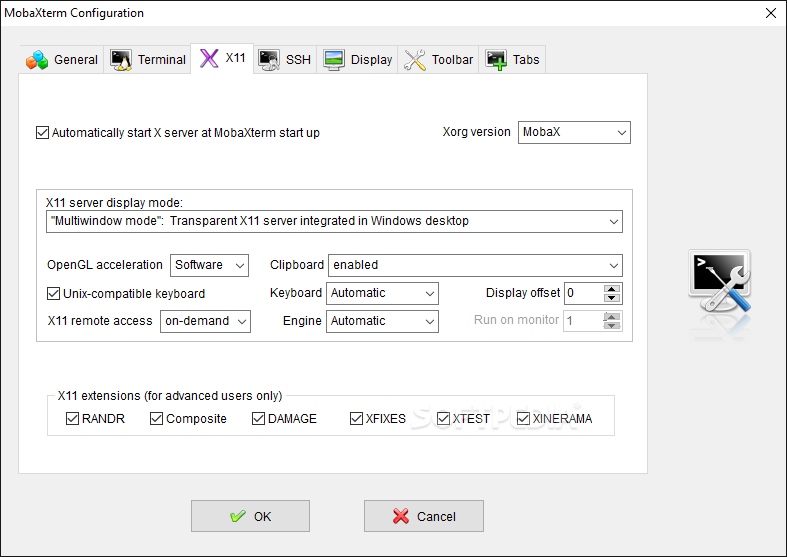Click the SSH tab monitor icon
This screenshot has height=557, width=787.
[x=269, y=59]
